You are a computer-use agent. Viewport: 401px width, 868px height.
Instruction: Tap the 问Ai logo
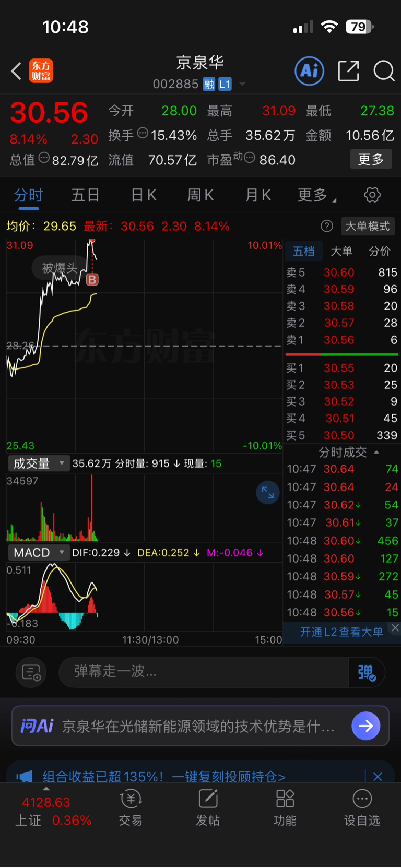coord(37,726)
